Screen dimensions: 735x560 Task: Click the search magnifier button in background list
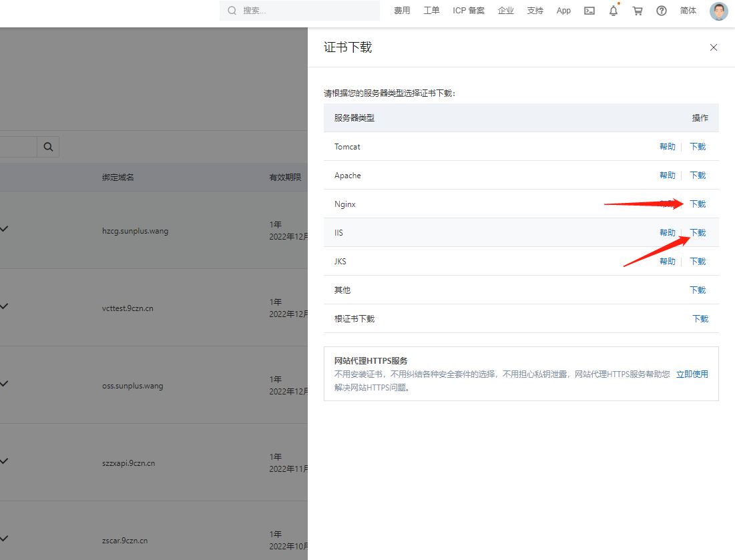[48, 147]
